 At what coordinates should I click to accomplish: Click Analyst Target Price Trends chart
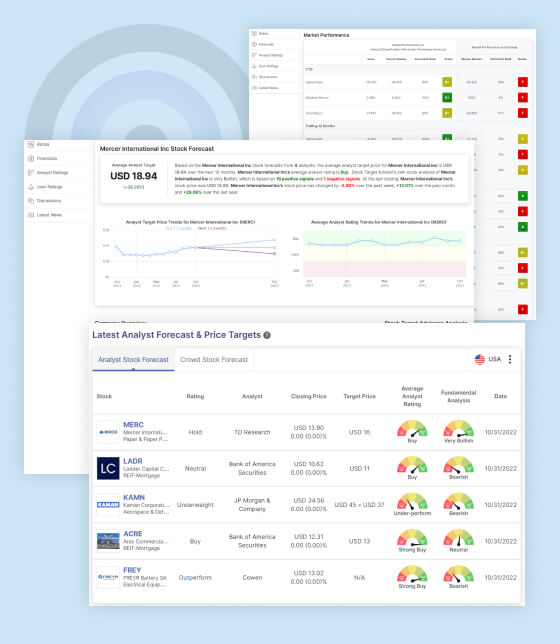pyautogui.click(x=191, y=254)
